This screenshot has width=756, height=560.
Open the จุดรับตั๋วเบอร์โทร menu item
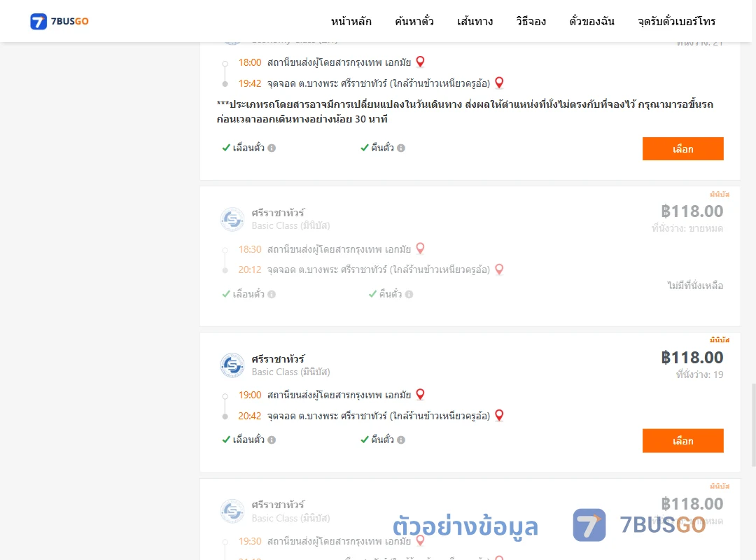pos(676,21)
